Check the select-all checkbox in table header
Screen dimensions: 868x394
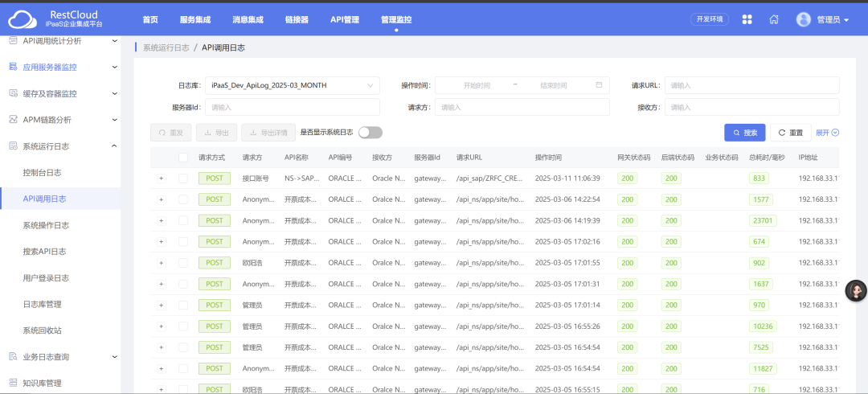coord(183,158)
